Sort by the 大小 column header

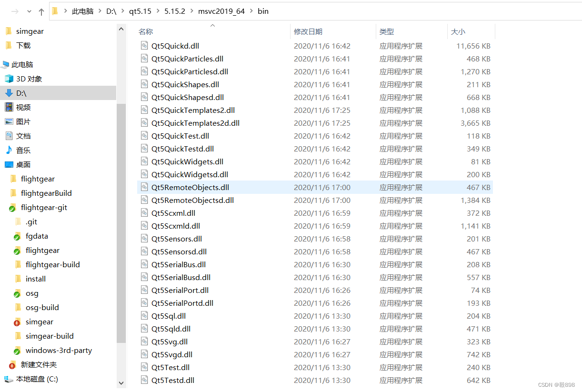458,31
